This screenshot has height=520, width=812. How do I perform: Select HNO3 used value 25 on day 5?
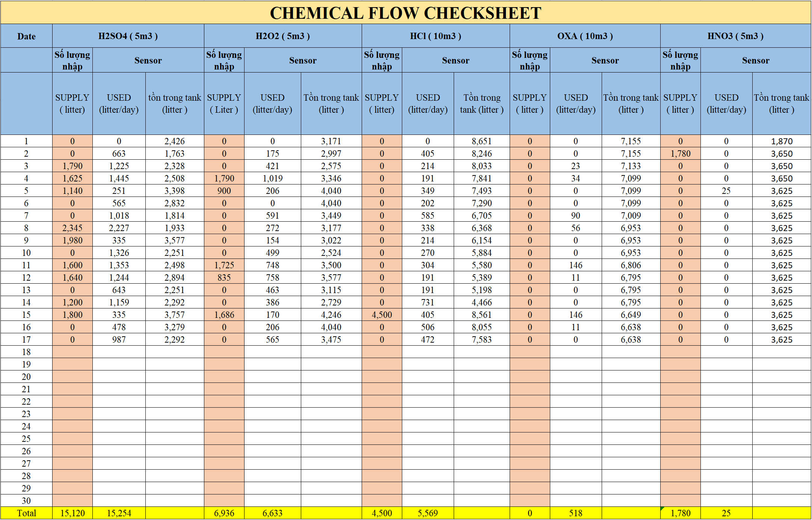point(726,191)
